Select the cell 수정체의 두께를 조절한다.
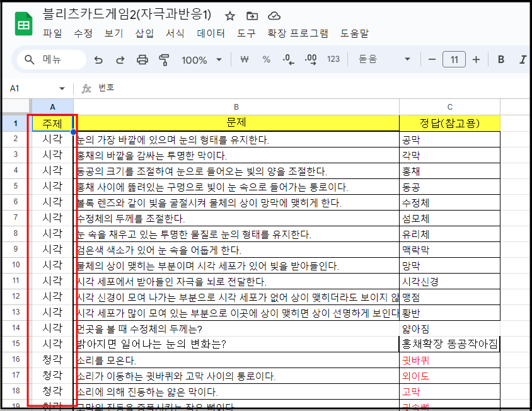532x411 pixels. point(236,218)
